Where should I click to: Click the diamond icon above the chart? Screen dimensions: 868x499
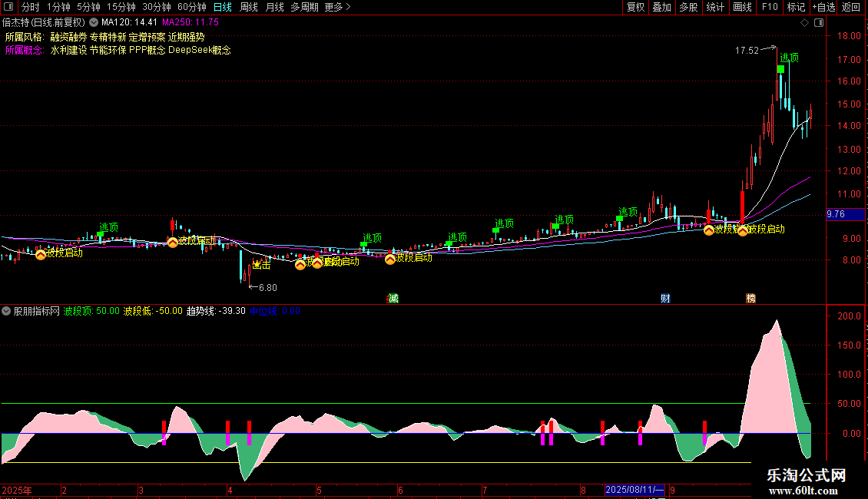coord(805,23)
